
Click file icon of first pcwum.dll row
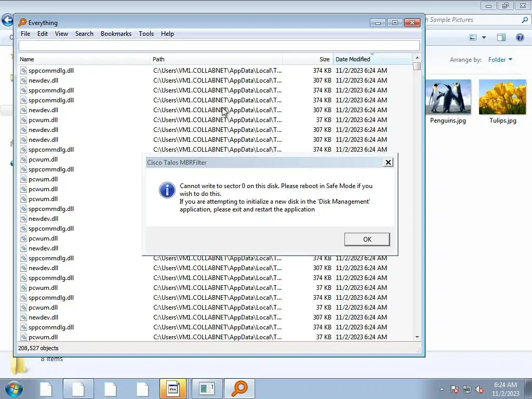coord(23,120)
